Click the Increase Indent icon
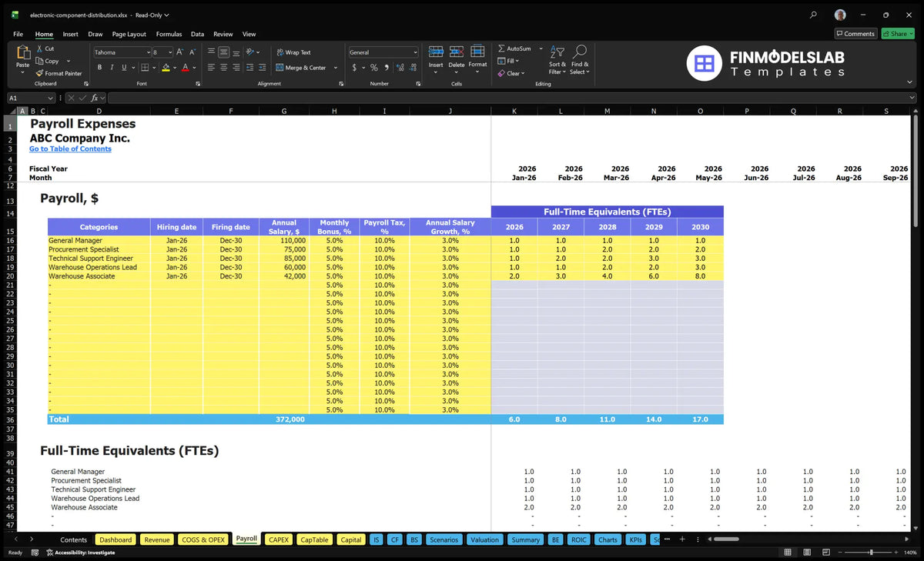 pos(263,68)
